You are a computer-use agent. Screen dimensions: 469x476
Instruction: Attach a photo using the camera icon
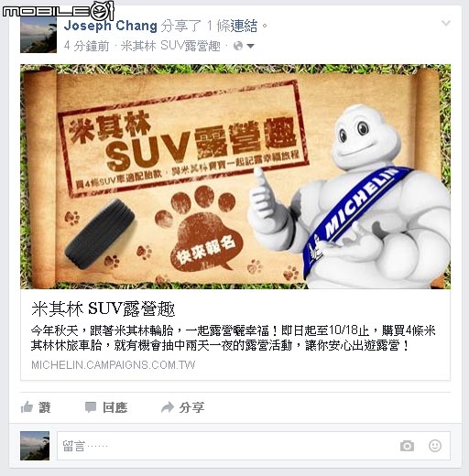[x=407, y=446]
